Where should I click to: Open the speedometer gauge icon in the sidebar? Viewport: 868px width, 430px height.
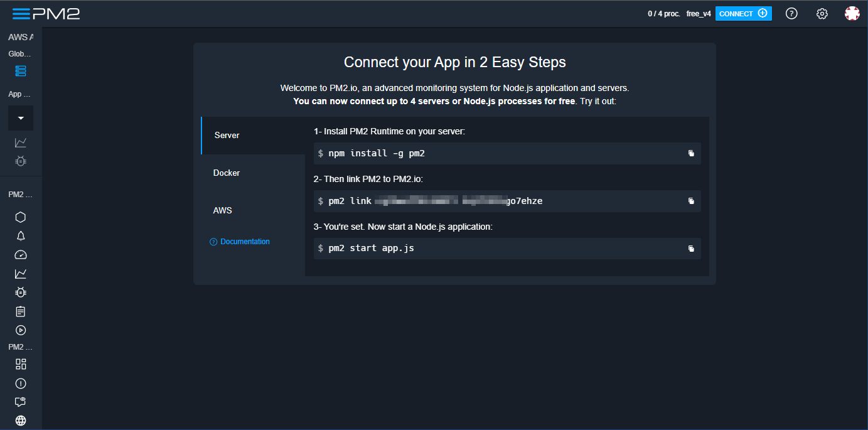point(21,255)
